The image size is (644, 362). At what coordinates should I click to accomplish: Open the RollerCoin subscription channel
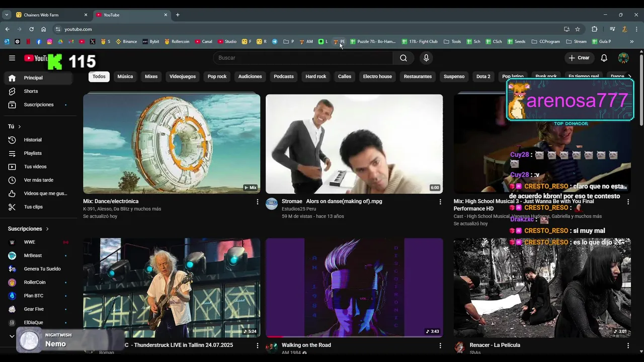coord(39,283)
